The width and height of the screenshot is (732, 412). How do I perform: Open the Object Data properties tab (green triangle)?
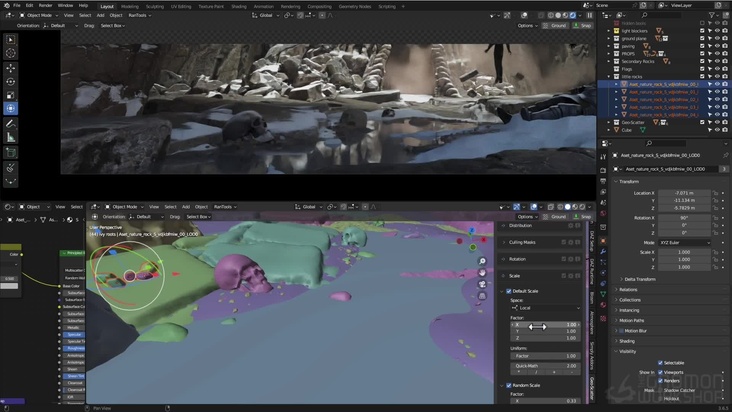603,294
